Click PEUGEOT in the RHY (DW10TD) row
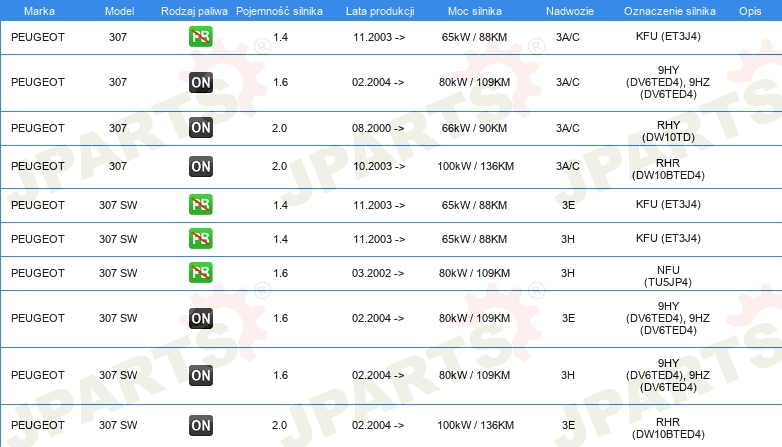The width and height of the screenshot is (782, 447). [x=38, y=128]
